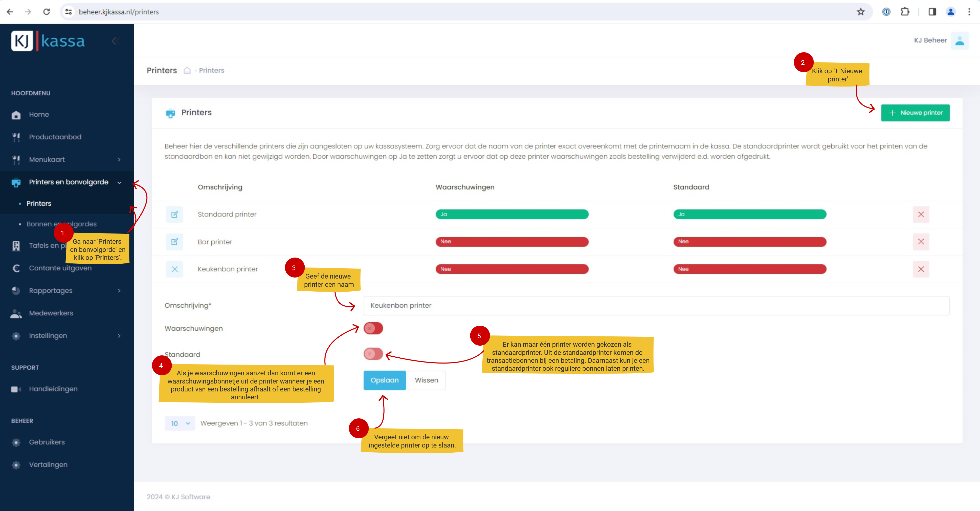The height and width of the screenshot is (511, 980).
Task: Delete the Standaard printer row
Action: 921,214
